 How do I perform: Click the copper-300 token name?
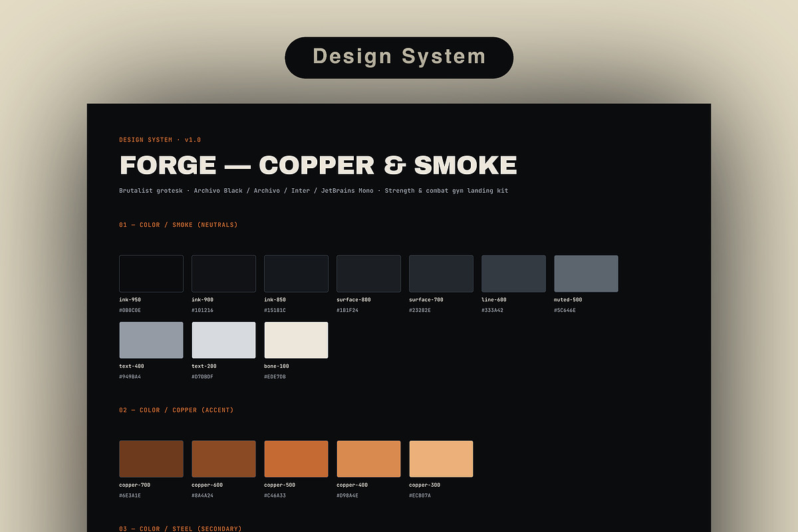425,485
